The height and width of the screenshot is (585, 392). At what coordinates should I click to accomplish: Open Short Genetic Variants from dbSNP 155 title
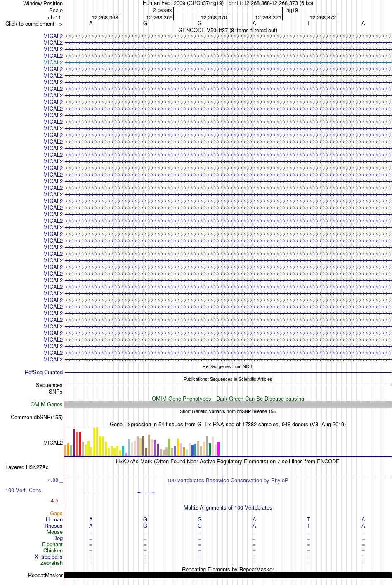(228, 411)
